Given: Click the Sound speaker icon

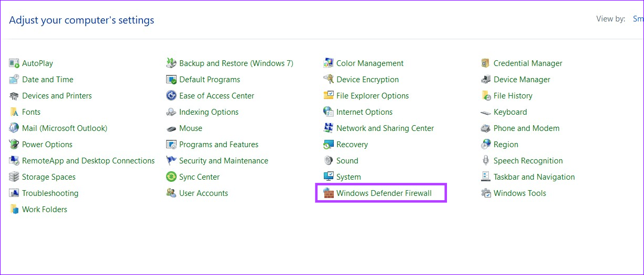Looking at the screenshot, I should coord(329,161).
